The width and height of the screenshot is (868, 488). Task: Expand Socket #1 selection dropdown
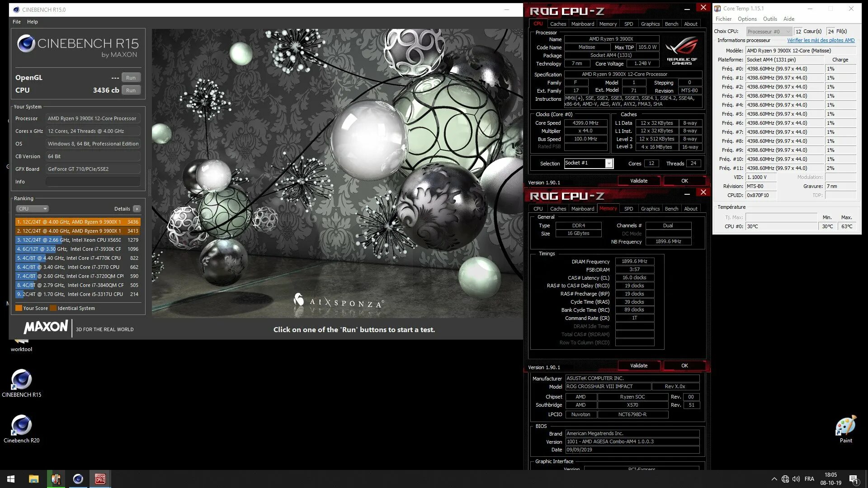(609, 163)
